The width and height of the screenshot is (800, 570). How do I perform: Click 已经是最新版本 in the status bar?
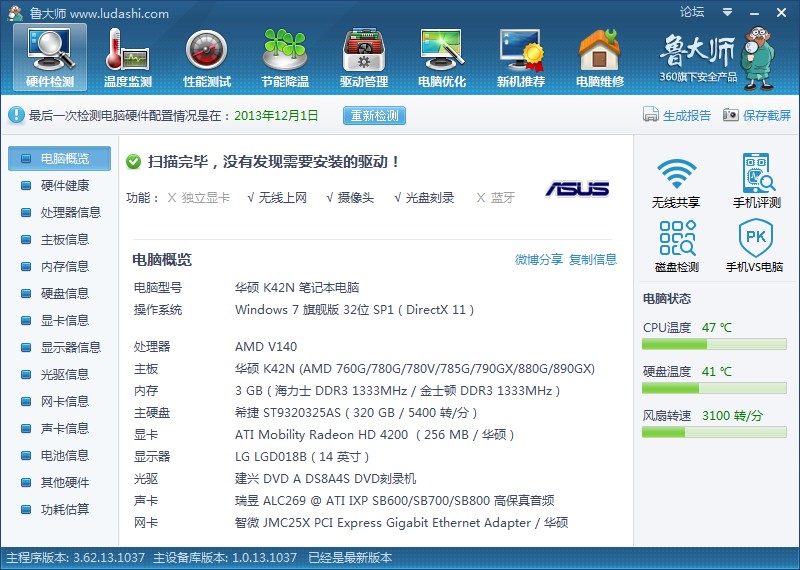(x=350, y=558)
